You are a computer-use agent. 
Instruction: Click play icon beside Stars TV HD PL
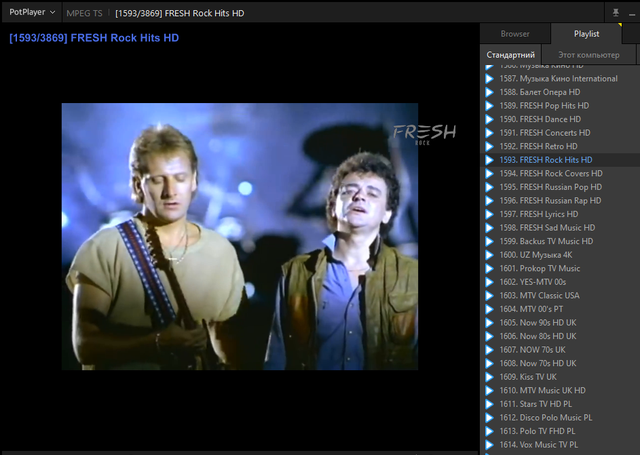coord(489,404)
